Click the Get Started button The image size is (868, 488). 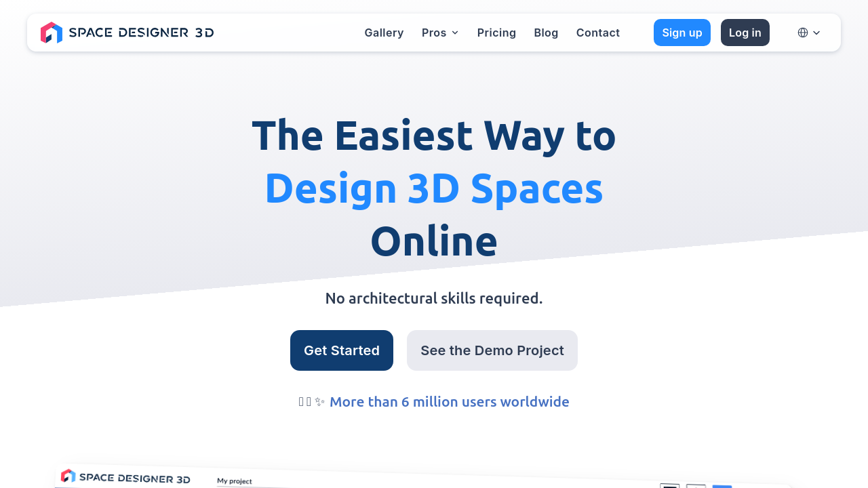click(342, 350)
